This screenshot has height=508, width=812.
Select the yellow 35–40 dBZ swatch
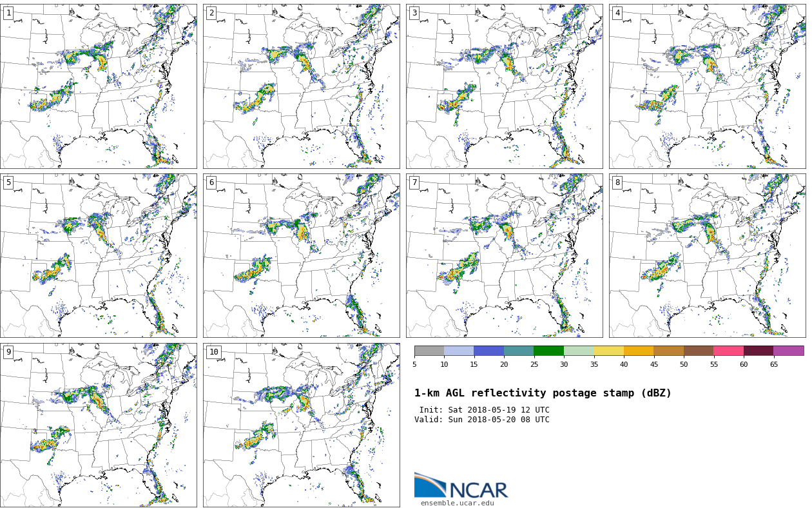(x=608, y=351)
